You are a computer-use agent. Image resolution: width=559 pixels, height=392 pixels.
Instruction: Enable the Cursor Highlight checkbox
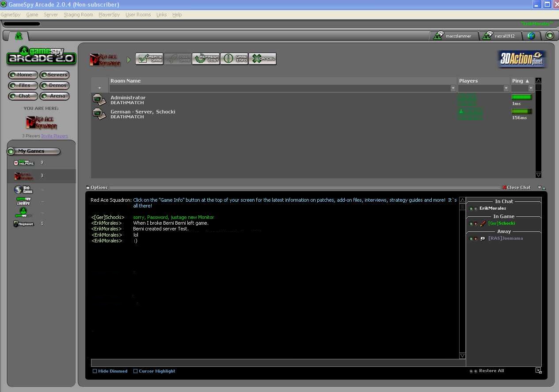click(135, 371)
